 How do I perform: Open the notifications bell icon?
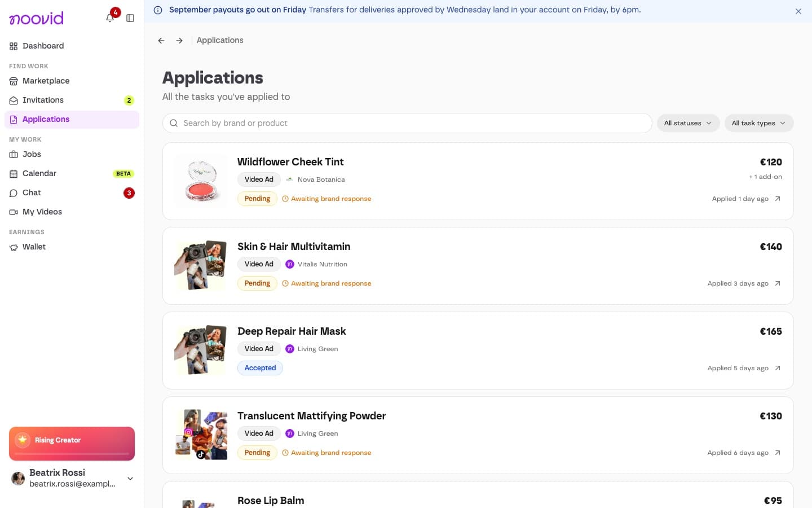coord(110,18)
